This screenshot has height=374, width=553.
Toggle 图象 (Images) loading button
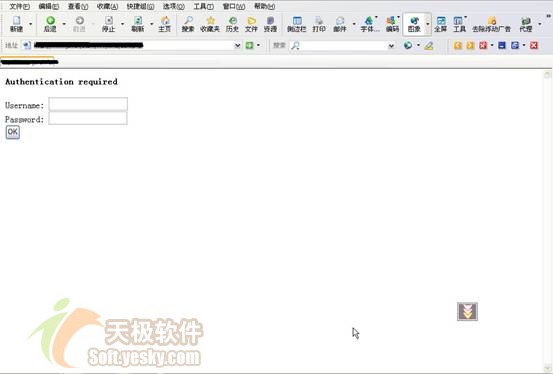[x=414, y=24]
